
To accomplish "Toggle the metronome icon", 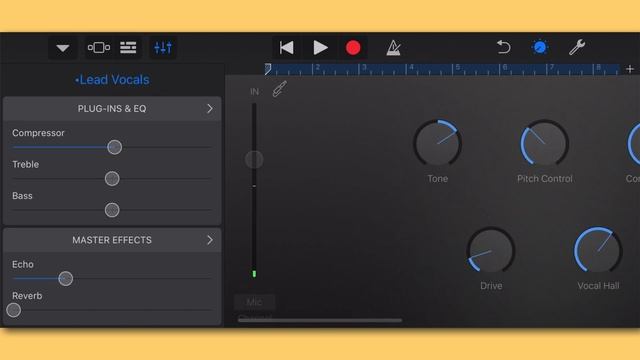I will click(x=393, y=48).
